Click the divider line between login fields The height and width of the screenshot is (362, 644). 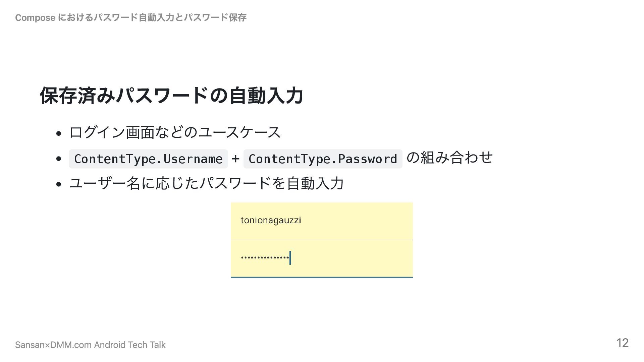[322, 240]
